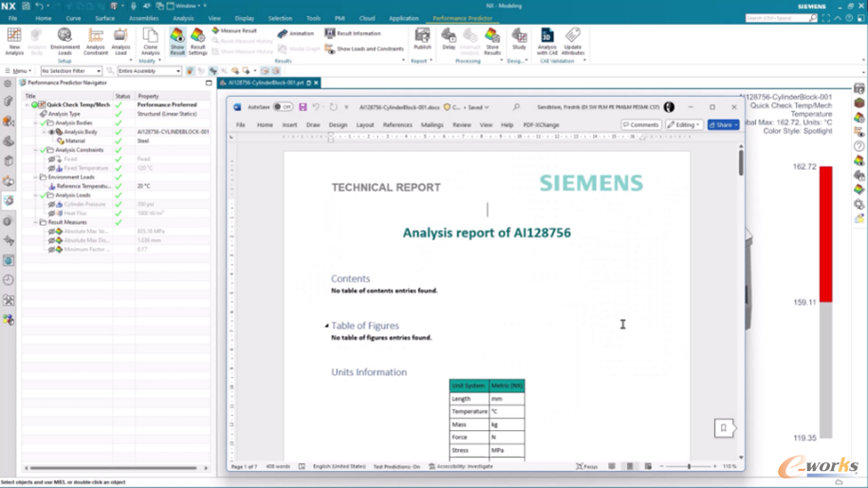Open Word Editing mode dropdown
Image resolution: width=868 pixels, height=488 pixels.
pyautogui.click(x=684, y=124)
